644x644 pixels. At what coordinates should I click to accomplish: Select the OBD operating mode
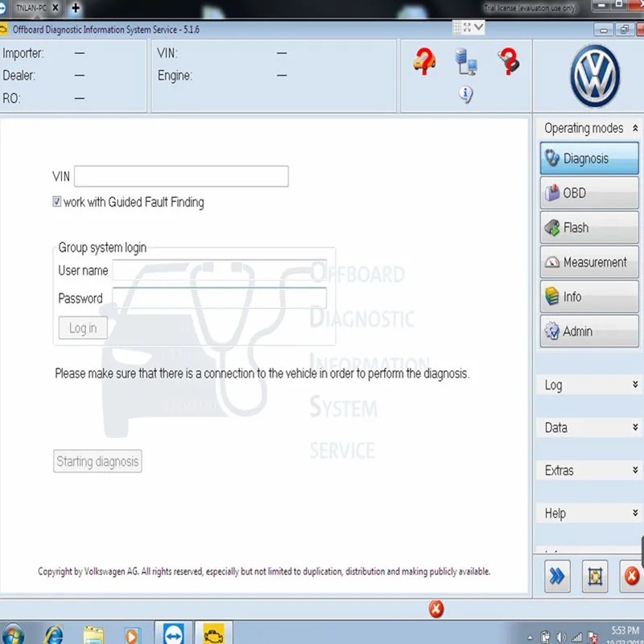pyautogui.click(x=589, y=193)
